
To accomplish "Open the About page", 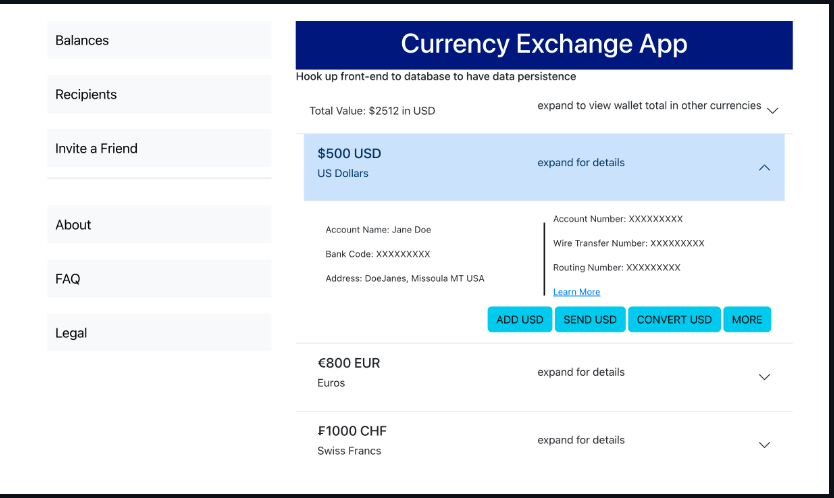I will tap(159, 225).
